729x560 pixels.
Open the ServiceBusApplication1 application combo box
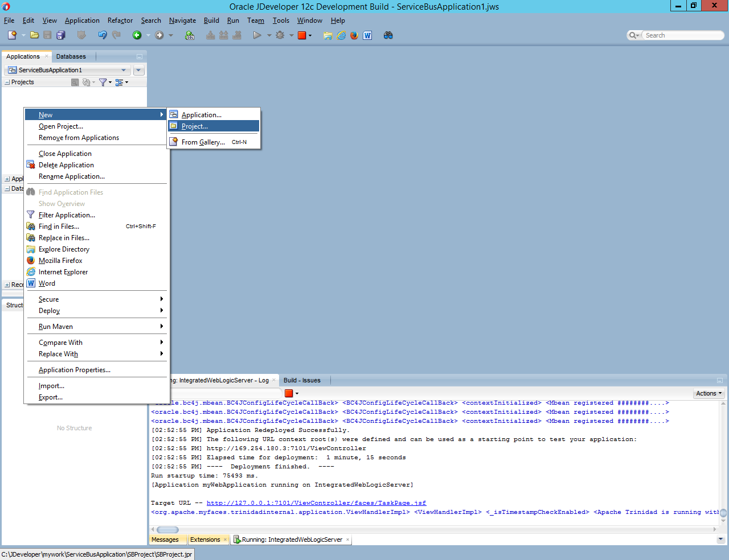(x=67, y=70)
